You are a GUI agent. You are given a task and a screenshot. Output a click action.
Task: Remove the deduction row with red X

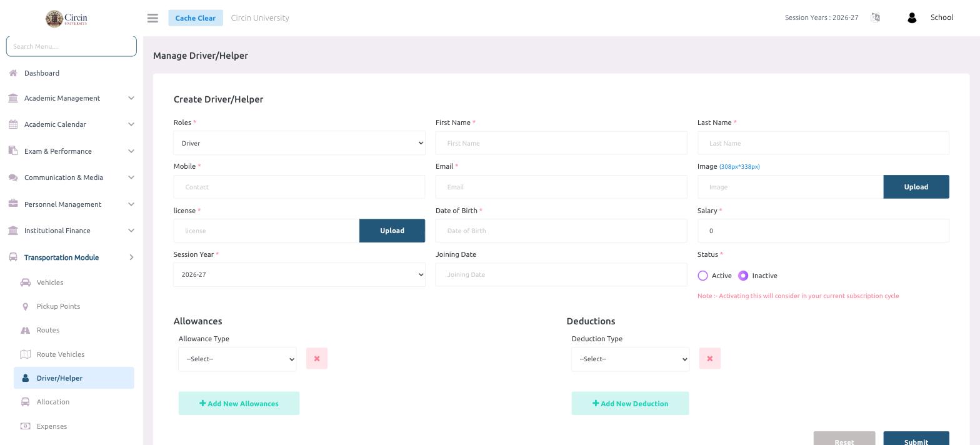pyautogui.click(x=710, y=359)
